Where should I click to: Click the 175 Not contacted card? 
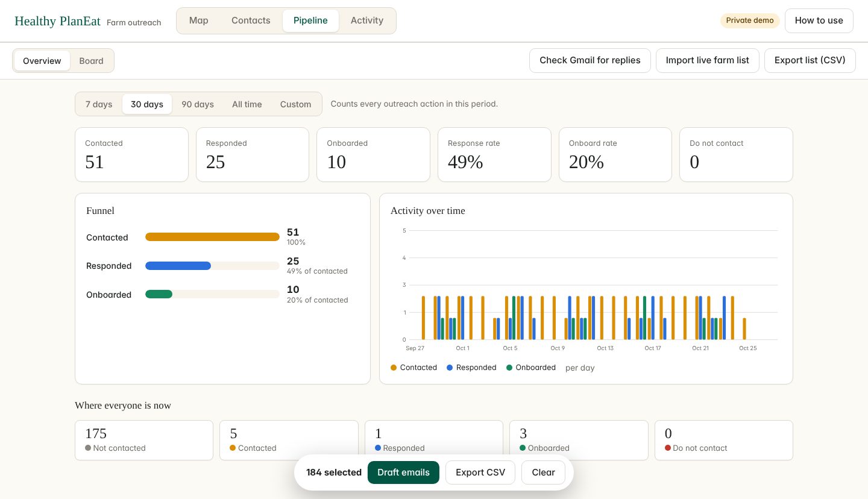pyautogui.click(x=144, y=441)
